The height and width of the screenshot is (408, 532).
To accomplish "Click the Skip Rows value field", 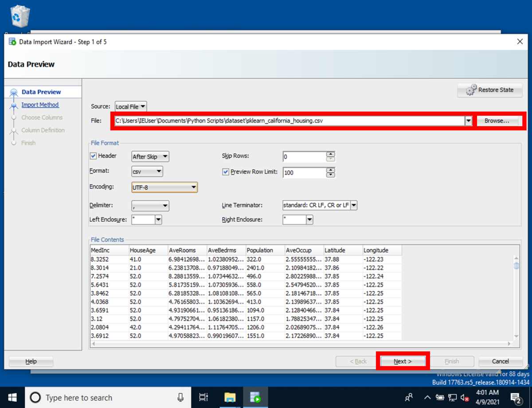I will (x=304, y=157).
